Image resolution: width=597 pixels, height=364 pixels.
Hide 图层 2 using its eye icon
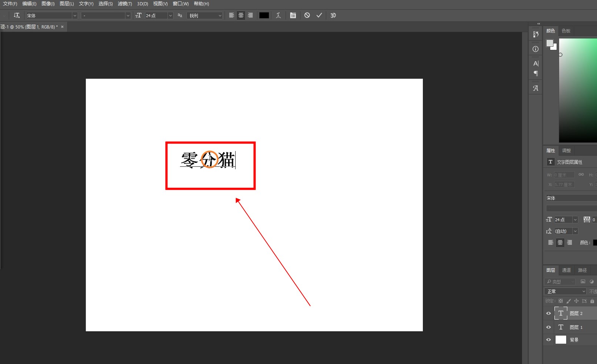pyautogui.click(x=548, y=313)
